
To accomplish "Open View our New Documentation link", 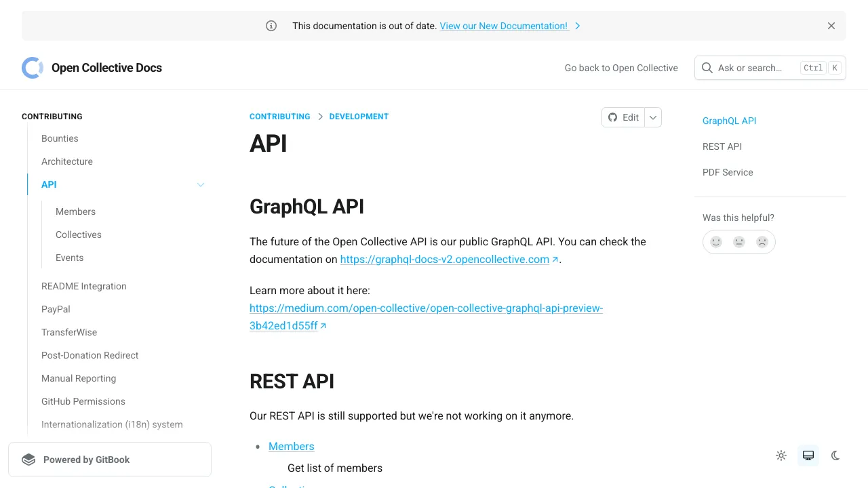I will tap(504, 26).
